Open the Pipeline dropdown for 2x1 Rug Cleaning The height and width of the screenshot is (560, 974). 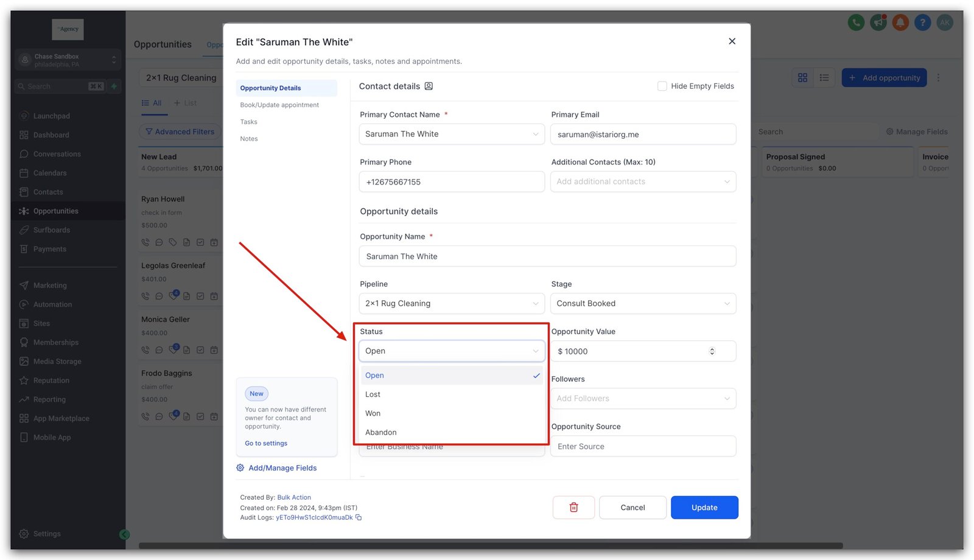pos(451,304)
